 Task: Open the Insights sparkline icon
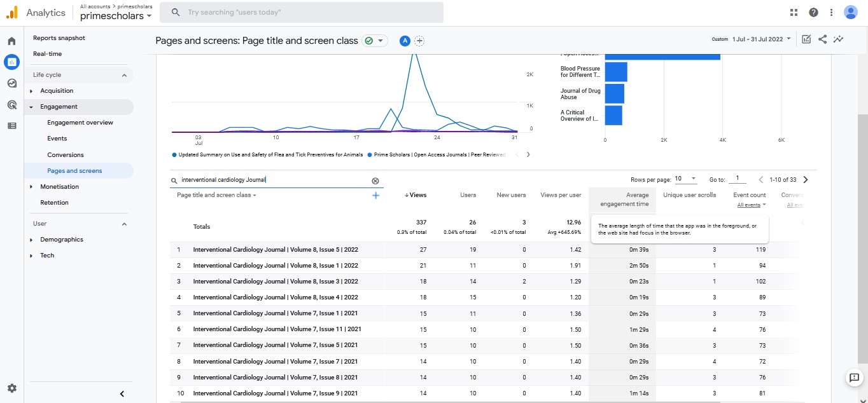click(x=839, y=39)
